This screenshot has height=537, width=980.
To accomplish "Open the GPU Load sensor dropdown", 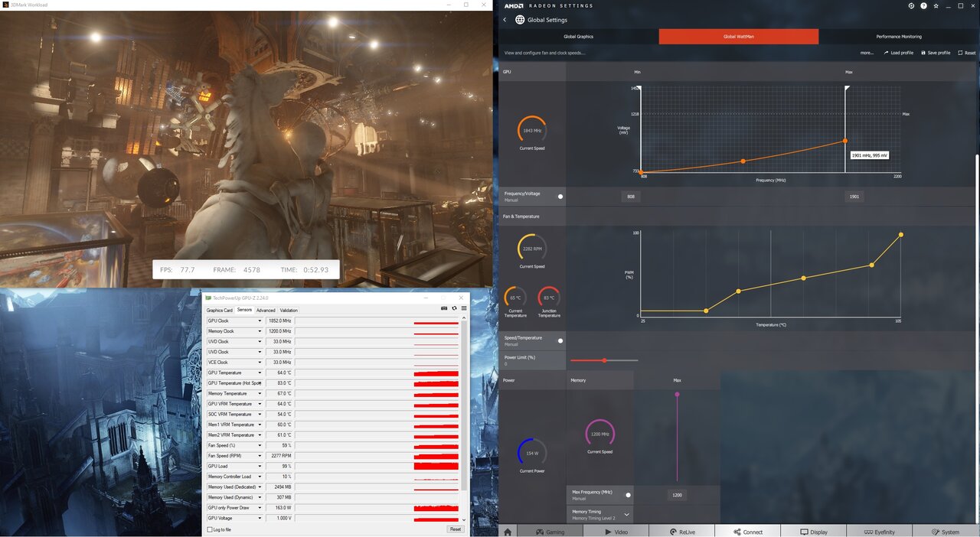I will [x=260, y=466].
